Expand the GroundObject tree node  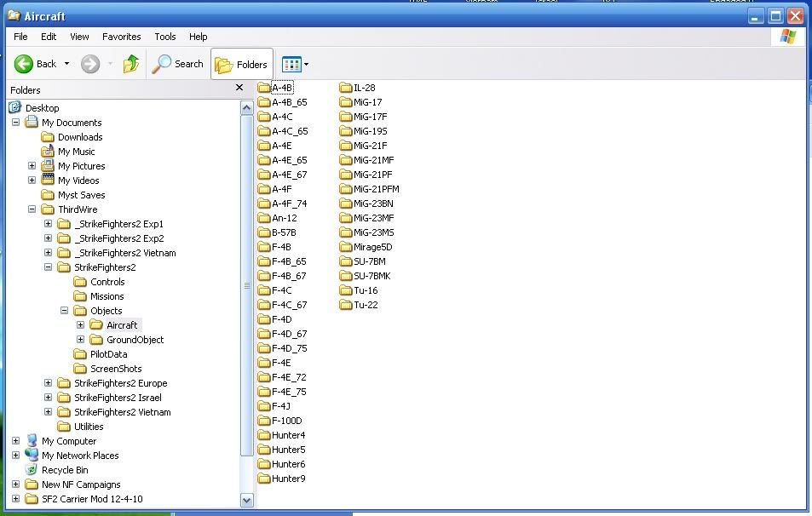tap(80, 340)
